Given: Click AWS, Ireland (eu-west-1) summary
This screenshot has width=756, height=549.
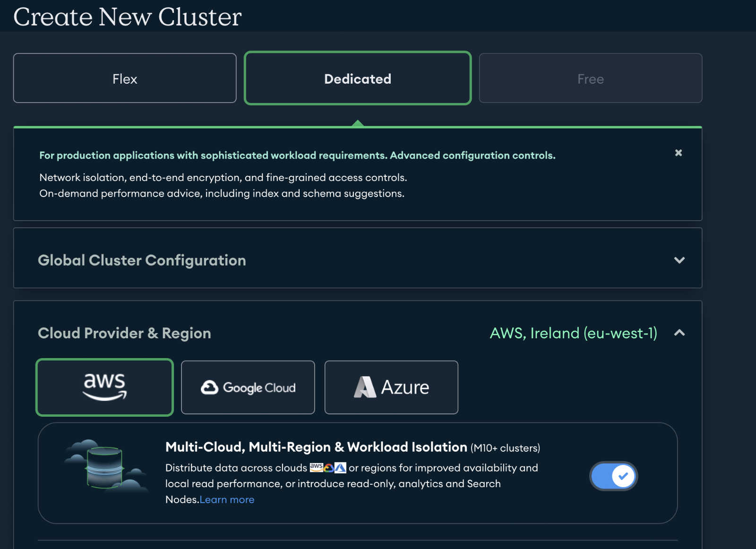Looking at the screenshot, I should tap(573, 333).
